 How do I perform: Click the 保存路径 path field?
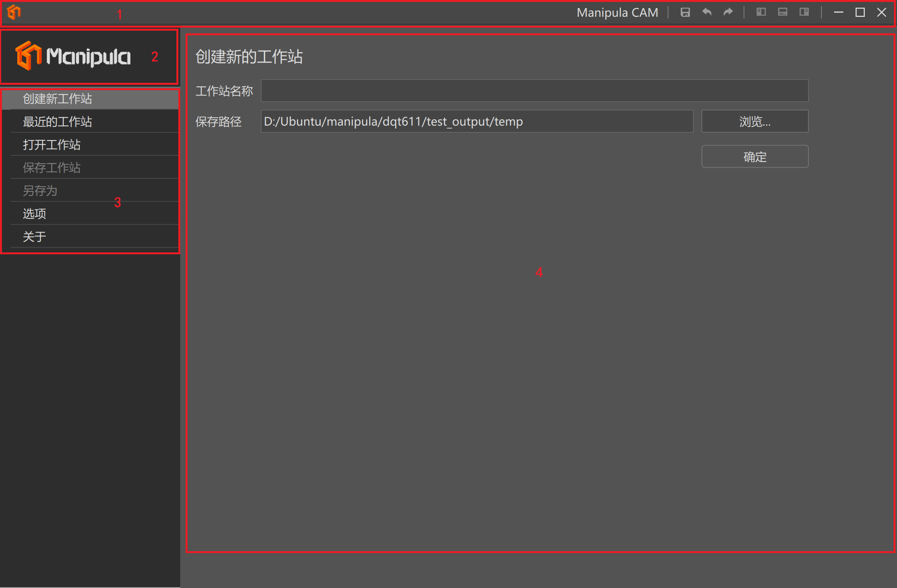[x=477, y=121]
